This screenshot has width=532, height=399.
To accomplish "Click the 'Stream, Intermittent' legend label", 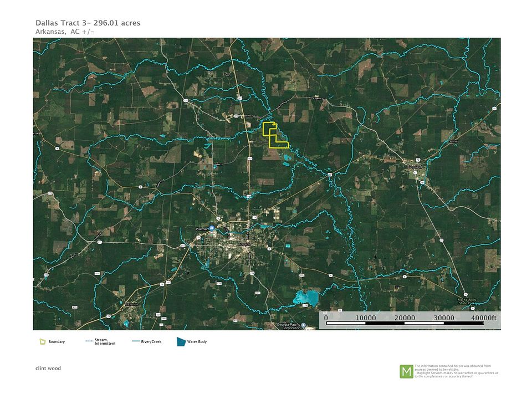I will [x=105, y=342].
